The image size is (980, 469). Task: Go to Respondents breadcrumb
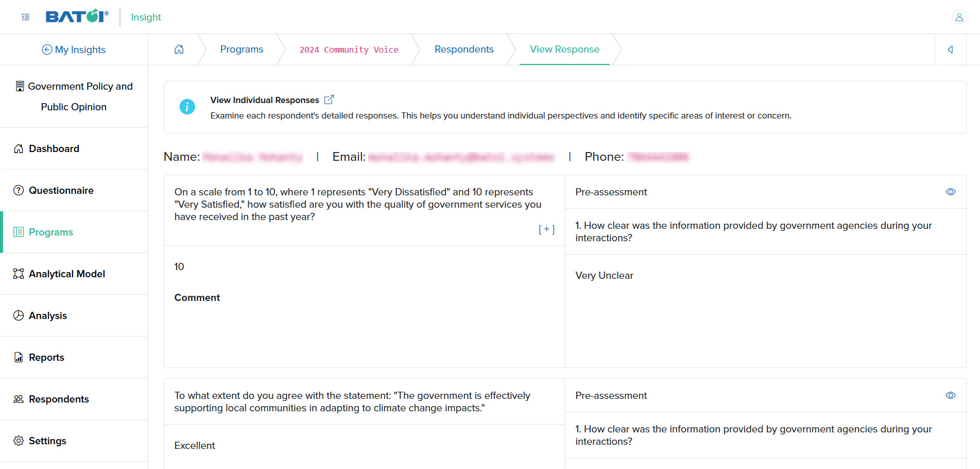point(464,49)
